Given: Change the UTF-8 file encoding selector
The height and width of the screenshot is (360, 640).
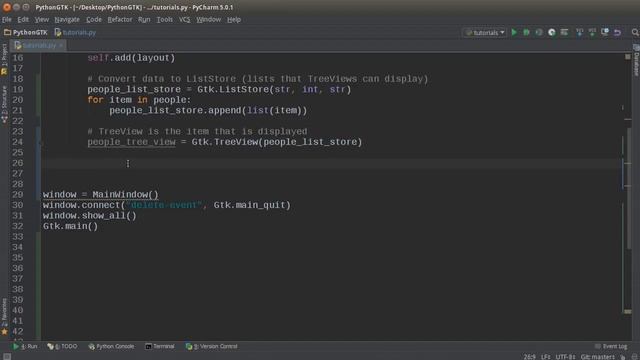Looking at the screenshot, I should [x=565, y=357].
